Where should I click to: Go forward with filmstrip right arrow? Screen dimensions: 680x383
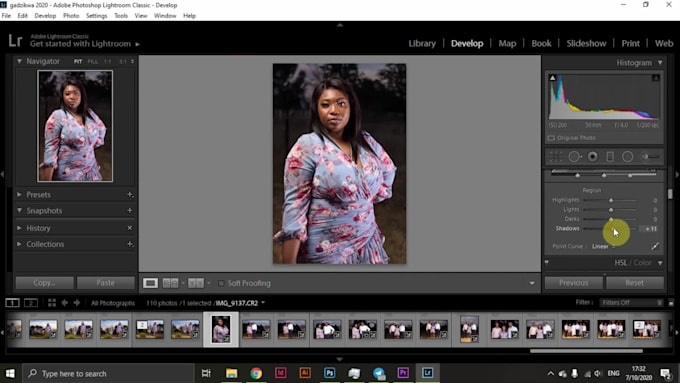tap(77, 303)
